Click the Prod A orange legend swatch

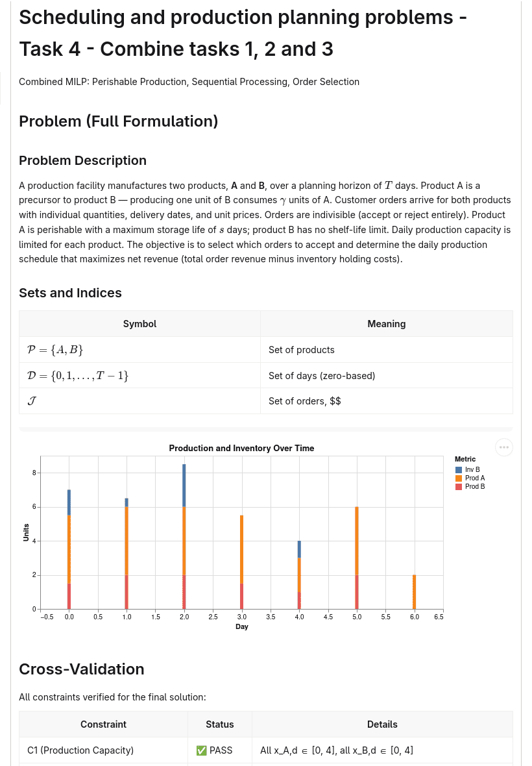[x=458, y=478]
